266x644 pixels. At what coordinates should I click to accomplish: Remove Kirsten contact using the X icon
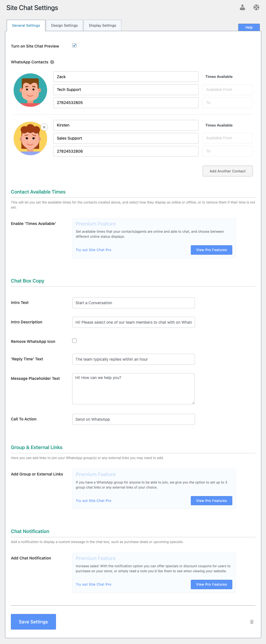(x=44, y=127)
